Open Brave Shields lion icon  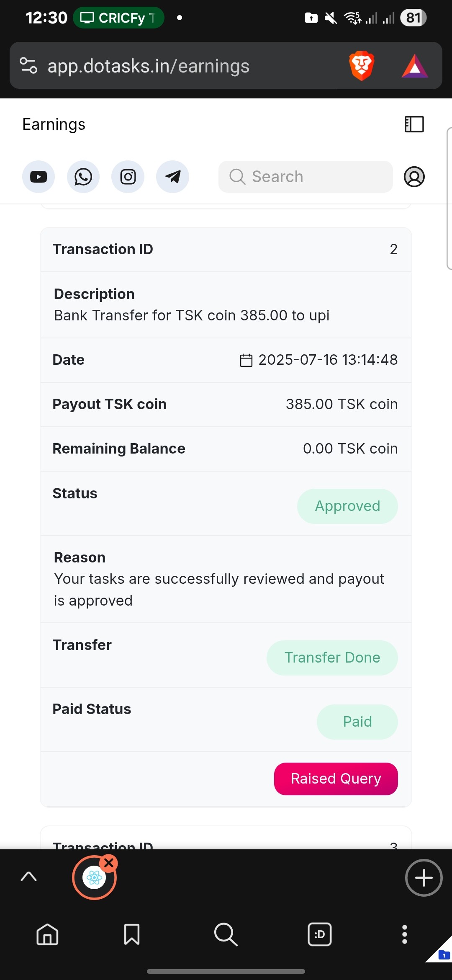361,66
